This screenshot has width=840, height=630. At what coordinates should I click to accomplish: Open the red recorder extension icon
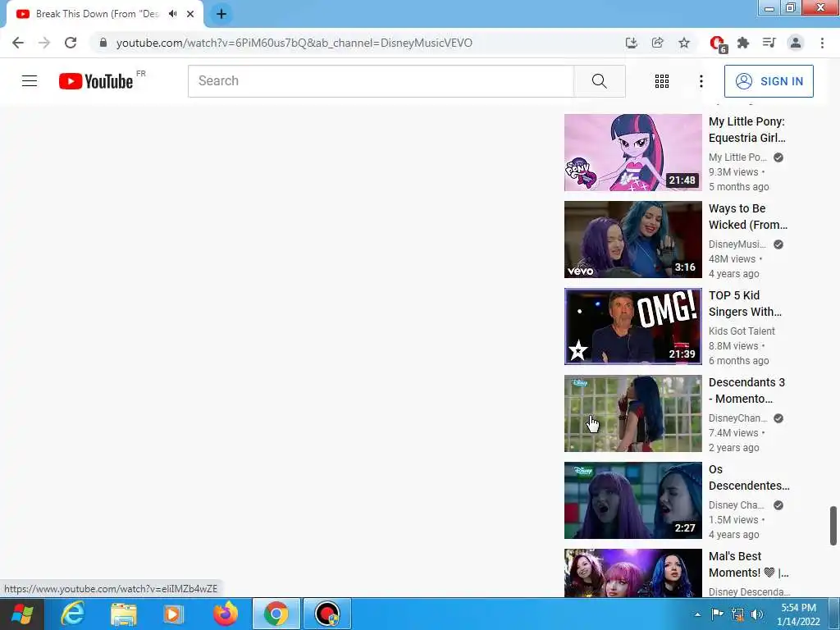tap(717, 43)
